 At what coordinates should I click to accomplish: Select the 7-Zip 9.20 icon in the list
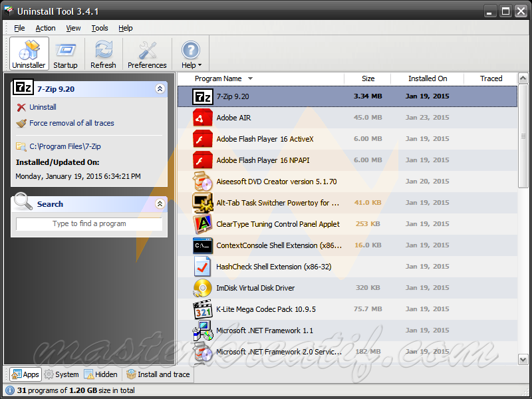[203, 96]
